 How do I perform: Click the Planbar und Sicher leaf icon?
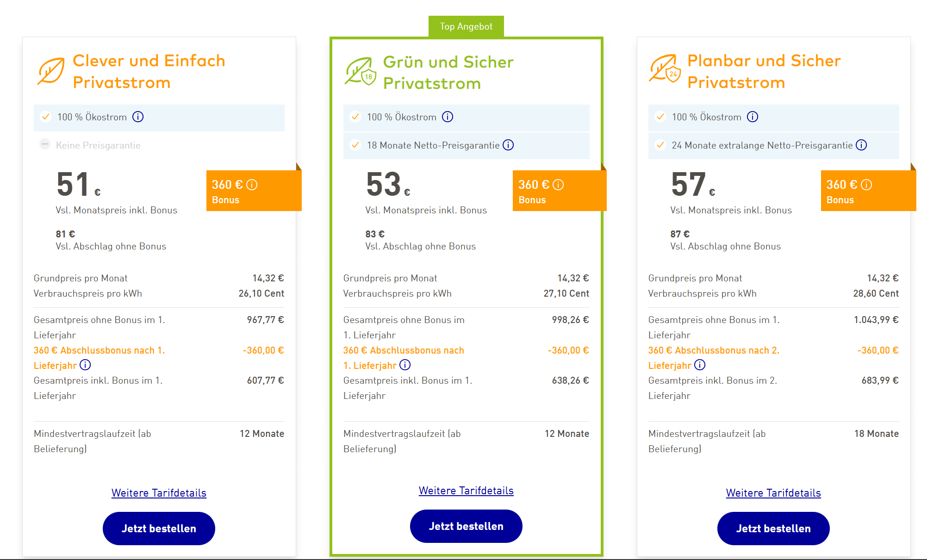click(x=665, y=69)
